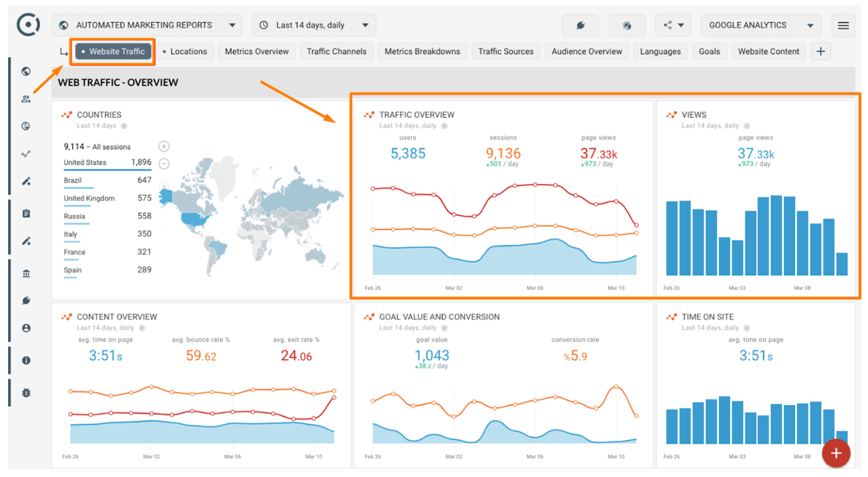This screenshot has height=477, width=868.
Task: Open the globe icon in the sidebar
Action: (26, 71)
